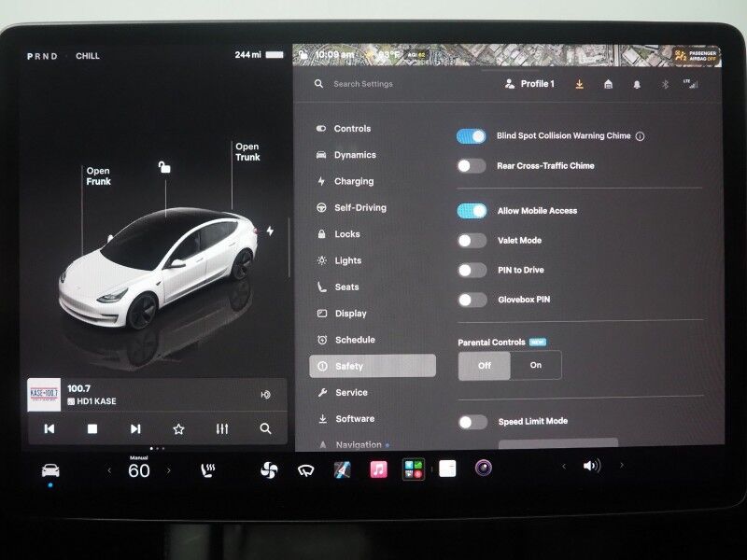
Task: Tap the car controls icon in bottom bar
Action: (50, 470)
